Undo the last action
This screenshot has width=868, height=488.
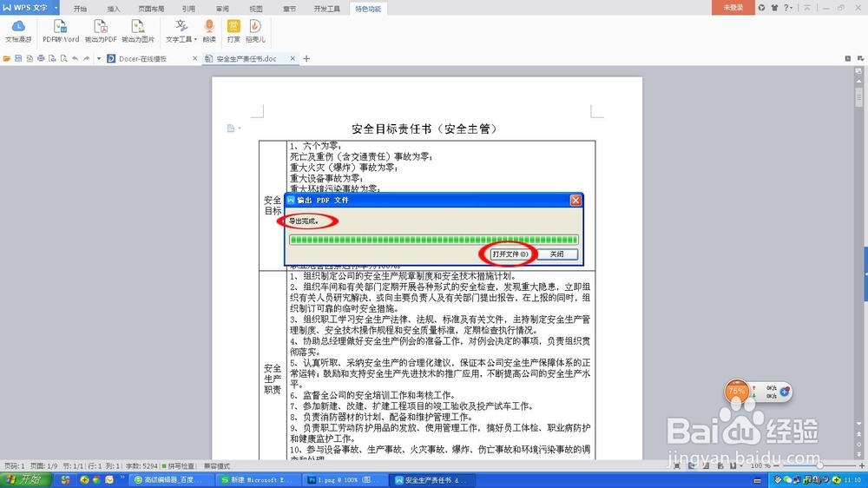click(x=76, y=59)
